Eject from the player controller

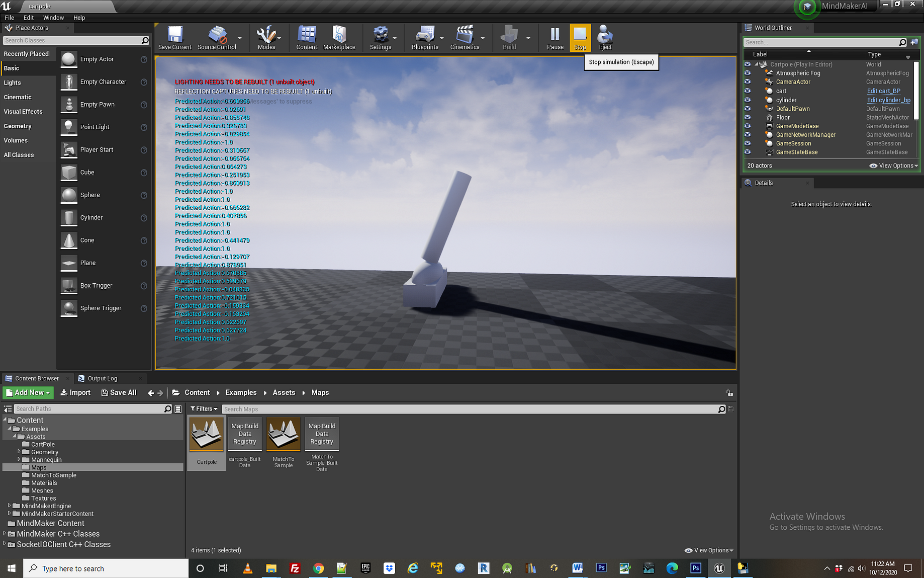click(x=605, y=38)
